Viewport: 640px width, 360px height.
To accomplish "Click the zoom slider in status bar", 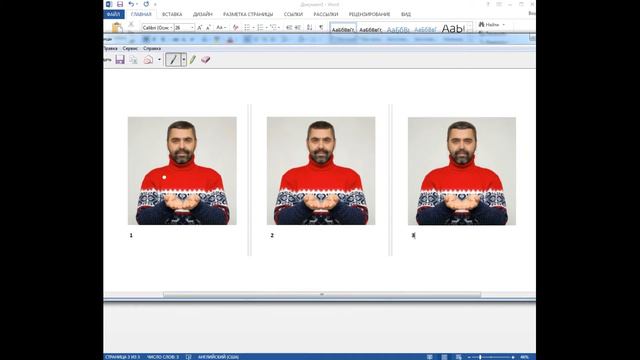I will coord(491,357).
